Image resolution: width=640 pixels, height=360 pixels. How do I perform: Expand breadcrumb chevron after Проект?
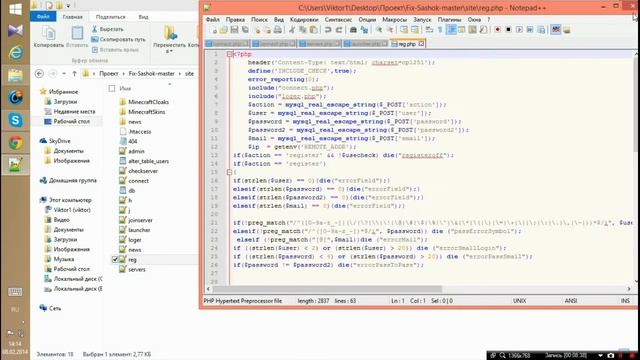[123, 74]
